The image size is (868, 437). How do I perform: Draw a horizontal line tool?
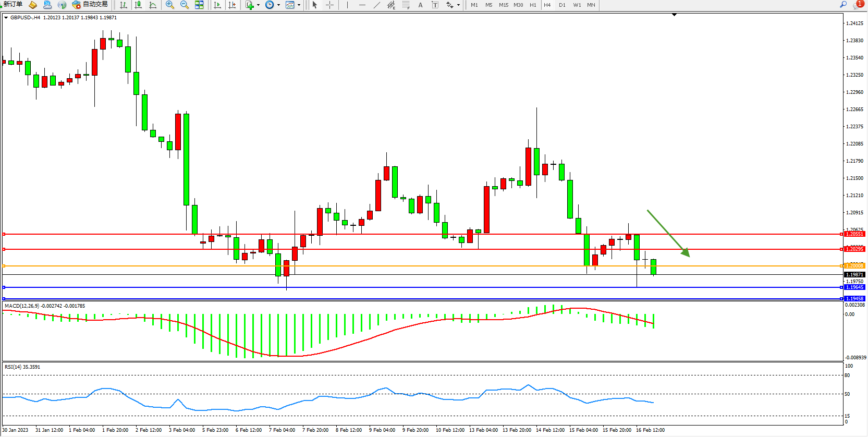point(362,5)
